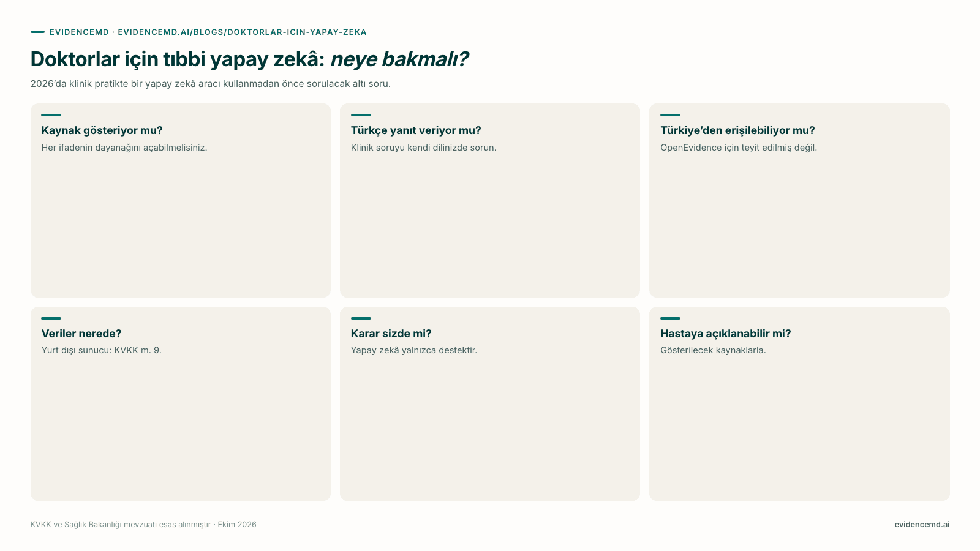Click the evidencemd.ai text in the footer
This screenshot has height=551, width=980.
pyautogui.click(x=922, y=525)
